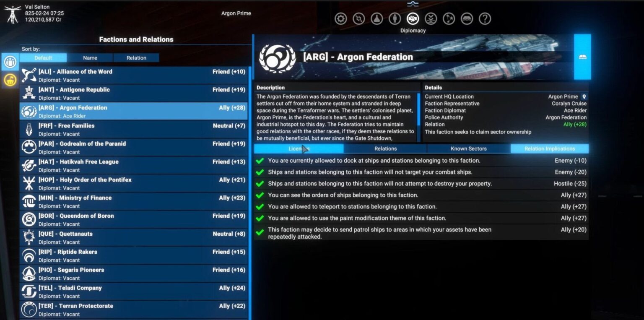The width and height of the screenshot is (644, 320).
Task: Switch sorting back to Default
Action: [x=43, y=57]
